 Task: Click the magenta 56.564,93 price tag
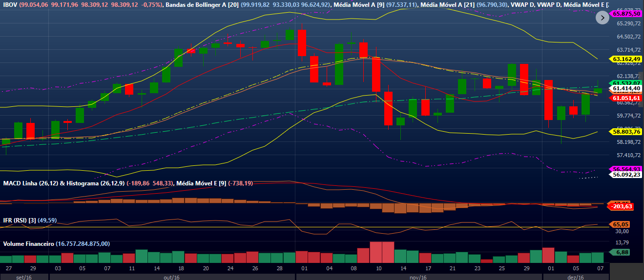click(626, 169)
